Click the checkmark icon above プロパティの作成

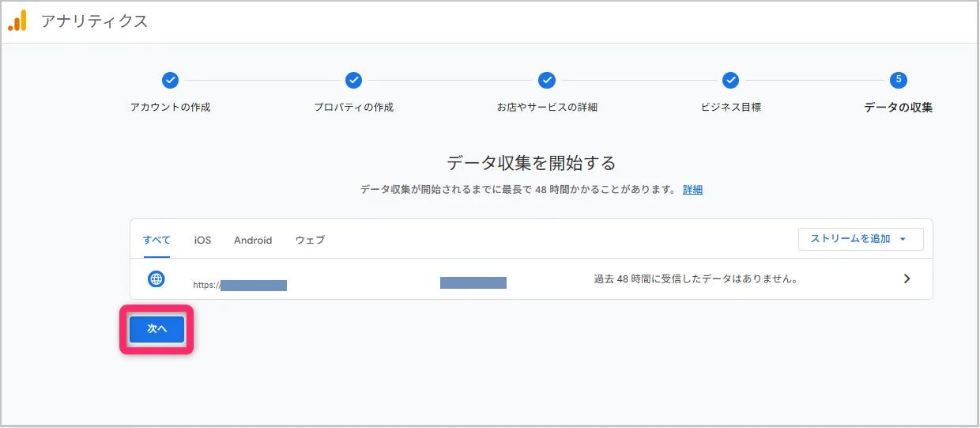click(x=353, y=80)
